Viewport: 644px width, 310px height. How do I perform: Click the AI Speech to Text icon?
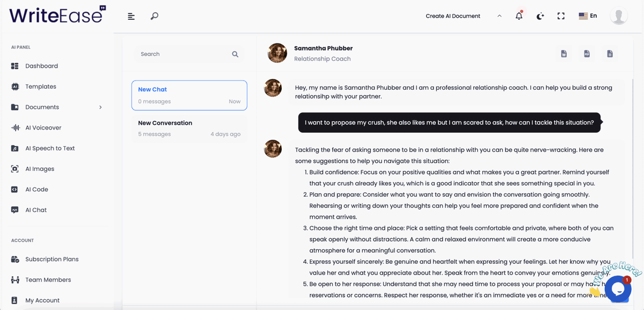point(15,148)
